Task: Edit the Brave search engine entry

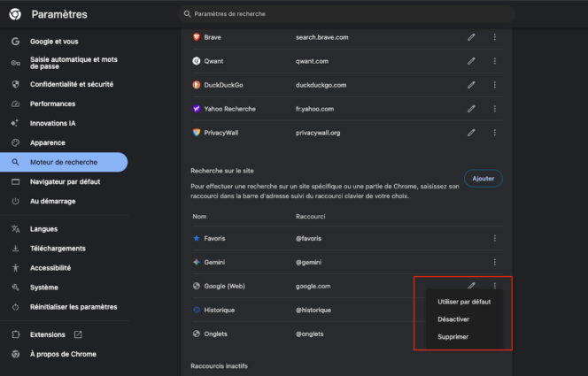Action: coord(471,37)
